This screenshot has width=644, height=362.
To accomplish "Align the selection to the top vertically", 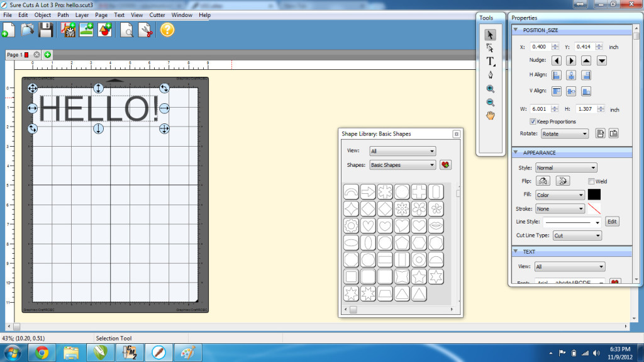I will click(557, 91).
